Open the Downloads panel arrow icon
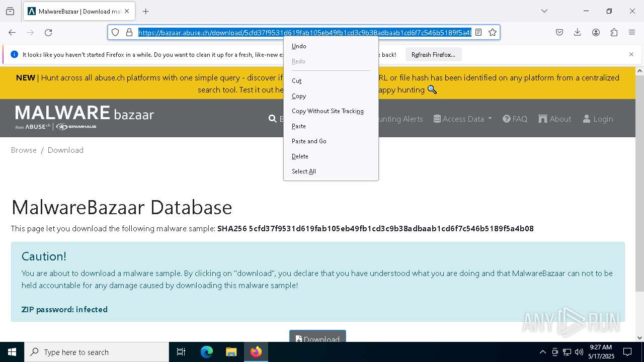This screenshot has width=644, height=362. click(x=578, y=32)
